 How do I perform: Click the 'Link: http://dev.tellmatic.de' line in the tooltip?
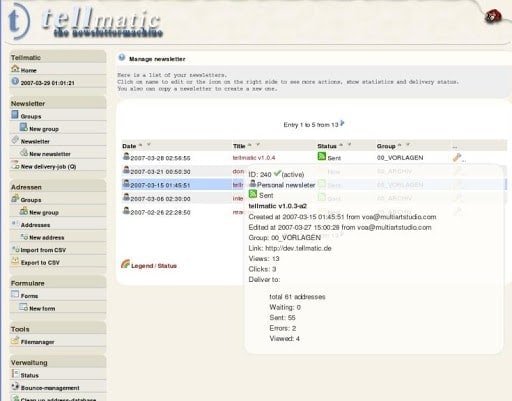point(290,248)
